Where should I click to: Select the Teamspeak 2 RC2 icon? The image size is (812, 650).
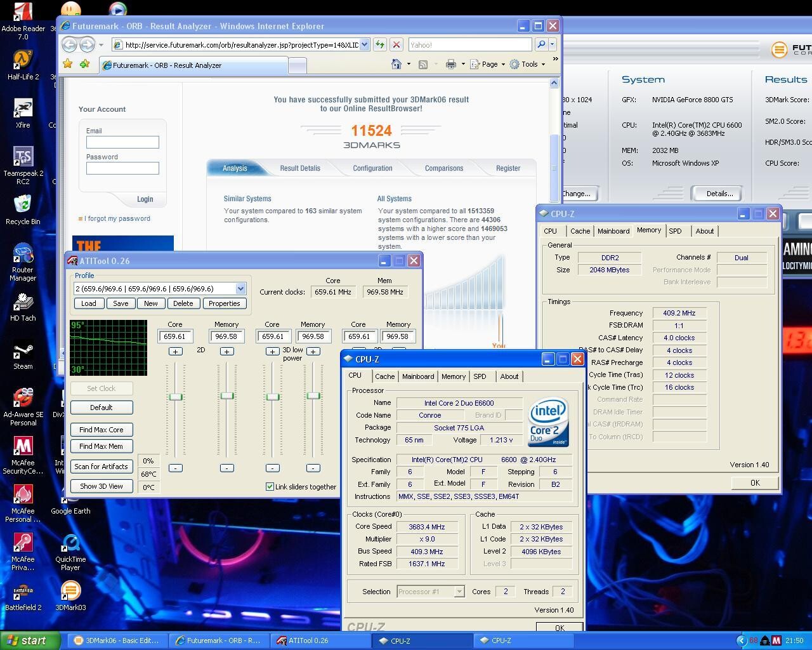pyautogui.click(x=23, y=166)
